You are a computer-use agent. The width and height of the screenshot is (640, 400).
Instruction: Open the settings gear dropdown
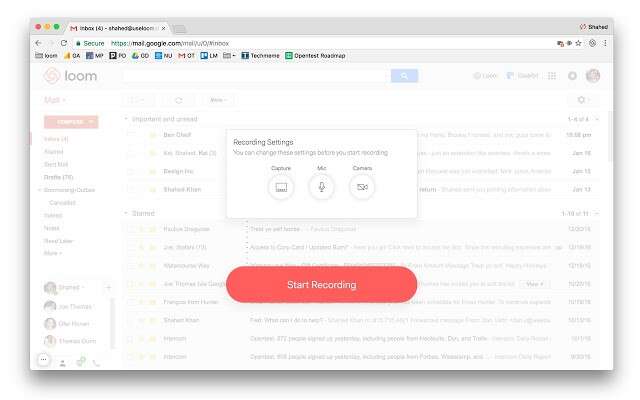582,100
